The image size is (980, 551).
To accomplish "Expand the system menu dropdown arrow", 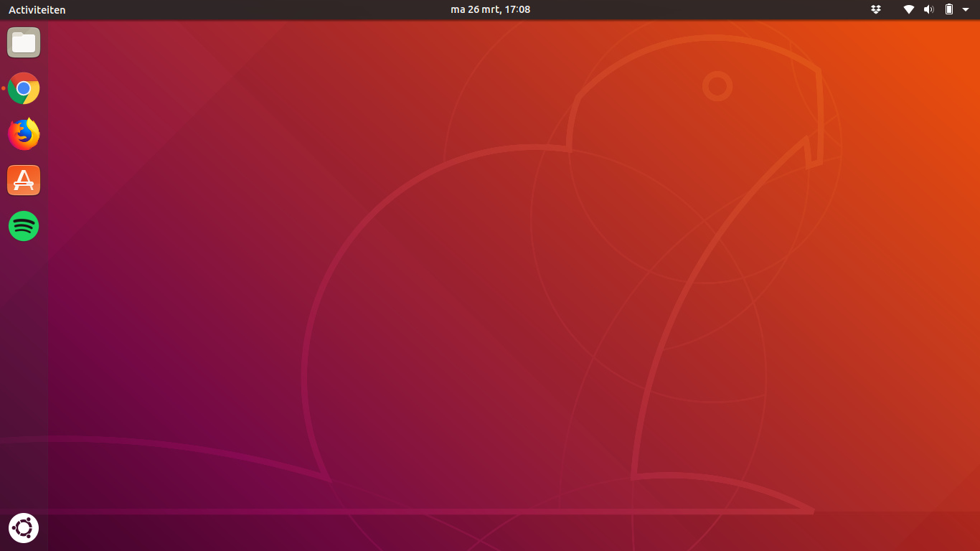I will pyautogui.click(x=966, y=9).
